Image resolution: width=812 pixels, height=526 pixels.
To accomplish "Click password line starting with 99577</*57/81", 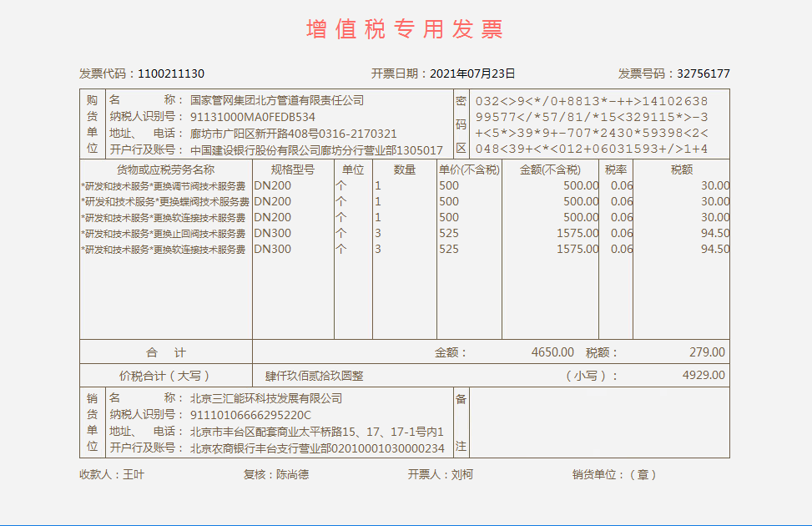I will click(x=592, y=117).
